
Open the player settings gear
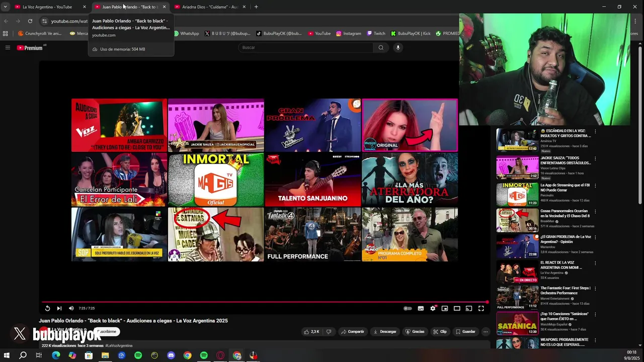coord(433,308)
